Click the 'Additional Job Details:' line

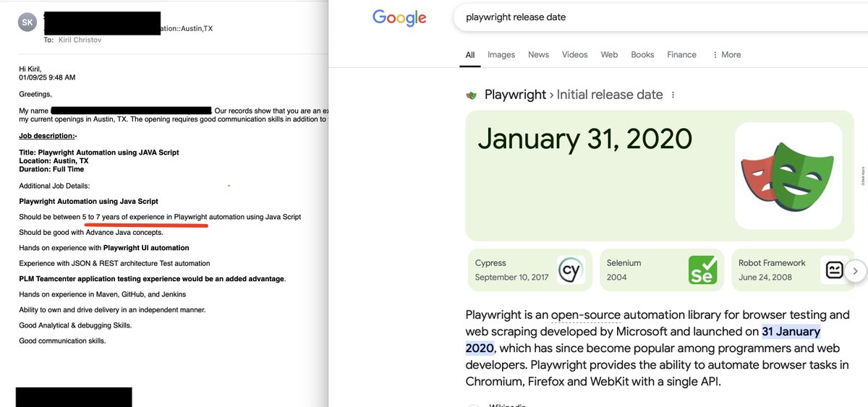[54, 186]
